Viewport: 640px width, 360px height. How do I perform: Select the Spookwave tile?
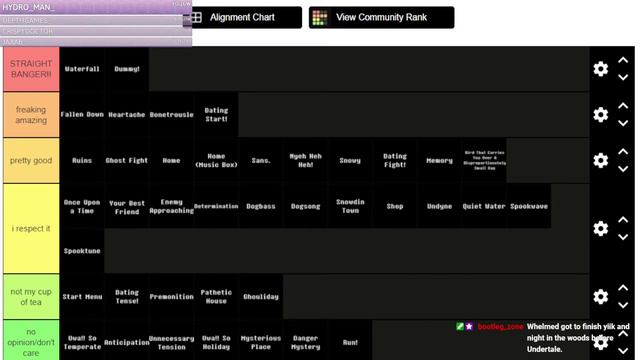coord(529,206)
